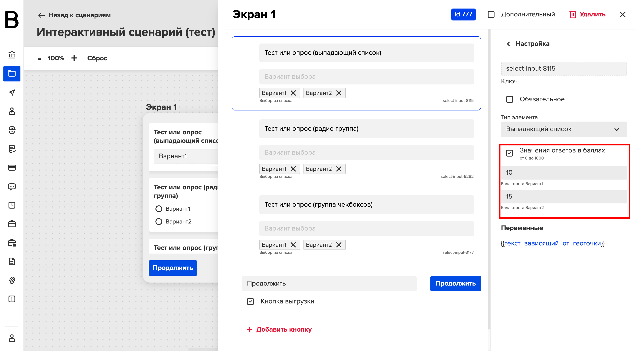Select Вариант1 radio in canvas preview

pos(159,209)
